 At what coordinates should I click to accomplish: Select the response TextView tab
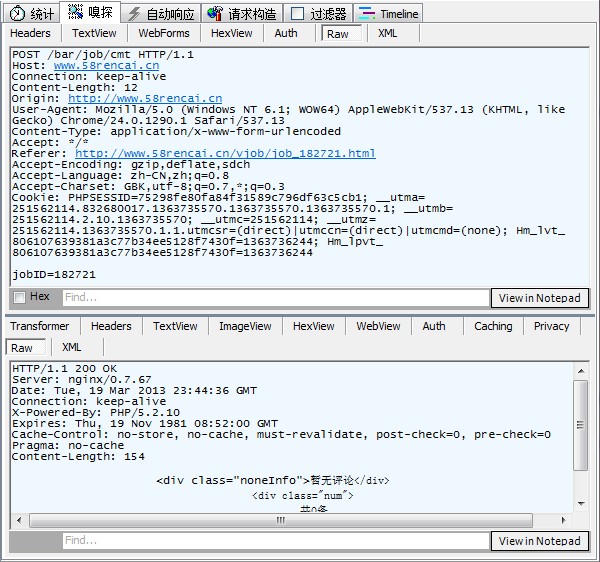point(175,326)
